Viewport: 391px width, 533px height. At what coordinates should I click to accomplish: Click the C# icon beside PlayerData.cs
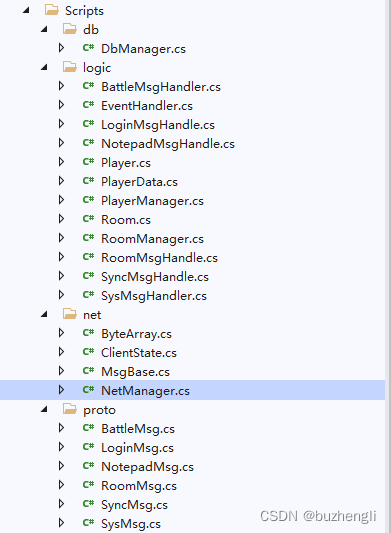tap(88, 181)
